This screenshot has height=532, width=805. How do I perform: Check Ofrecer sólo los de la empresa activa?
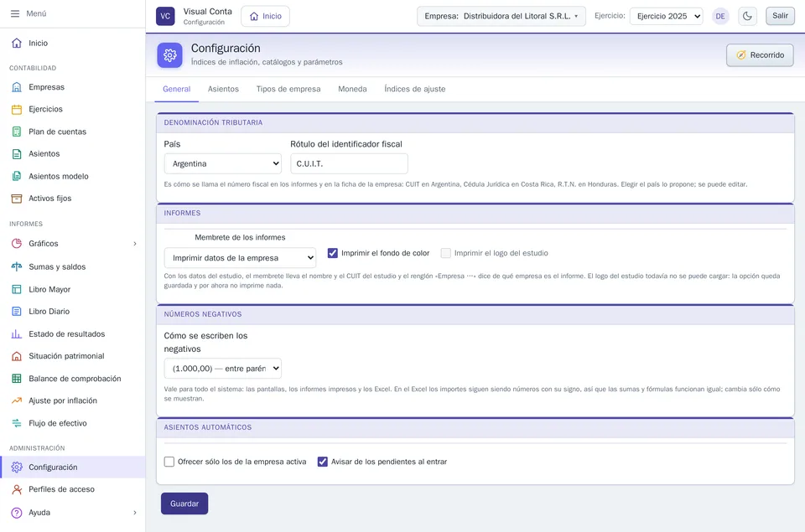[169, 462]
